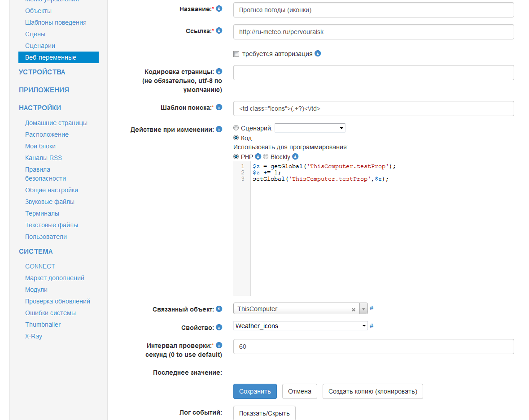Click the info icon next to Название

[x=219, y=9]
